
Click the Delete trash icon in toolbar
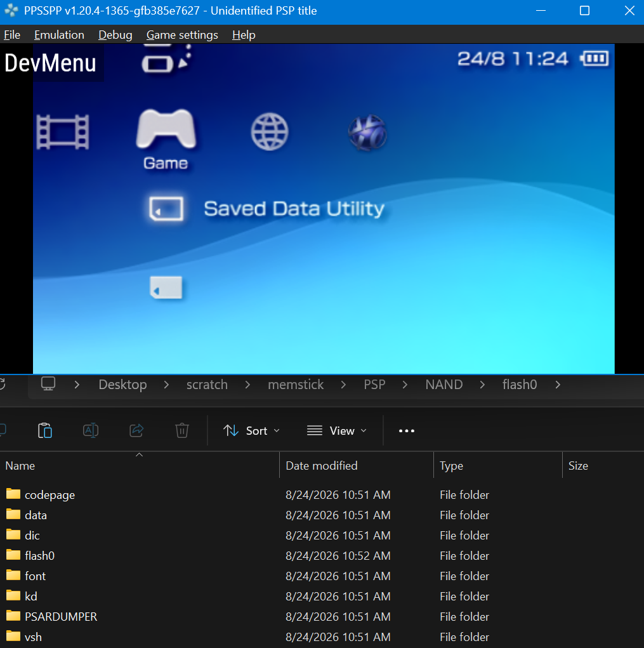[x=181, y=430]
